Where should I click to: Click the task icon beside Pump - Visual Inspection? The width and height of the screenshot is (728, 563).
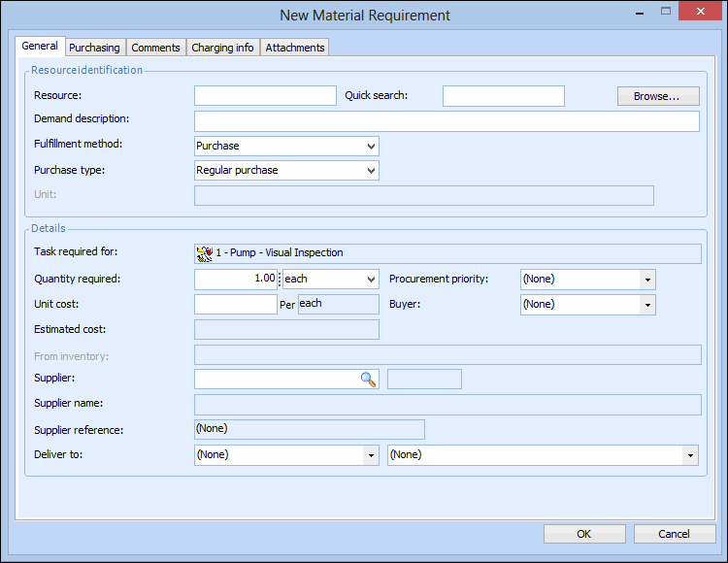204,254
